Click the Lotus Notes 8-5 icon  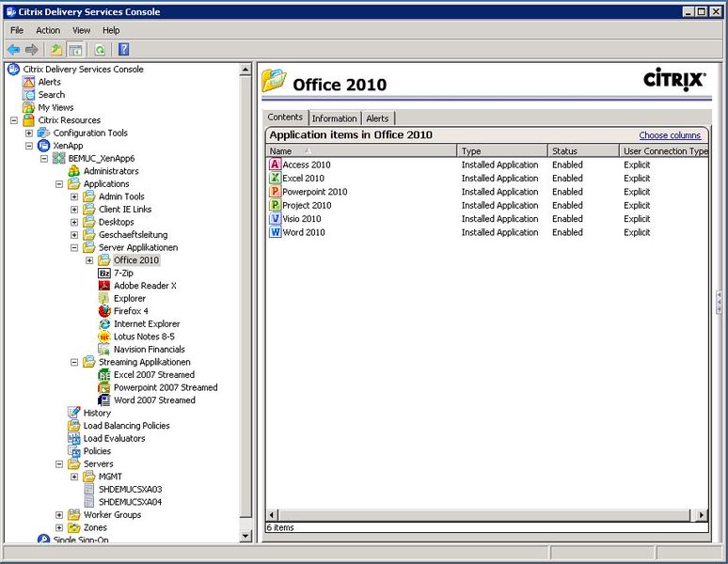104,337
